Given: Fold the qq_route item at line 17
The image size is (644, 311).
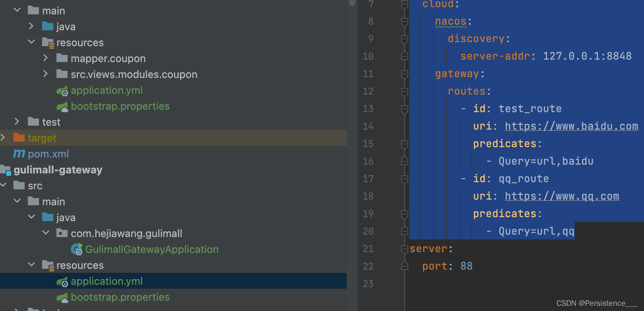Looking at the screenshot, I should coord(405,179).
